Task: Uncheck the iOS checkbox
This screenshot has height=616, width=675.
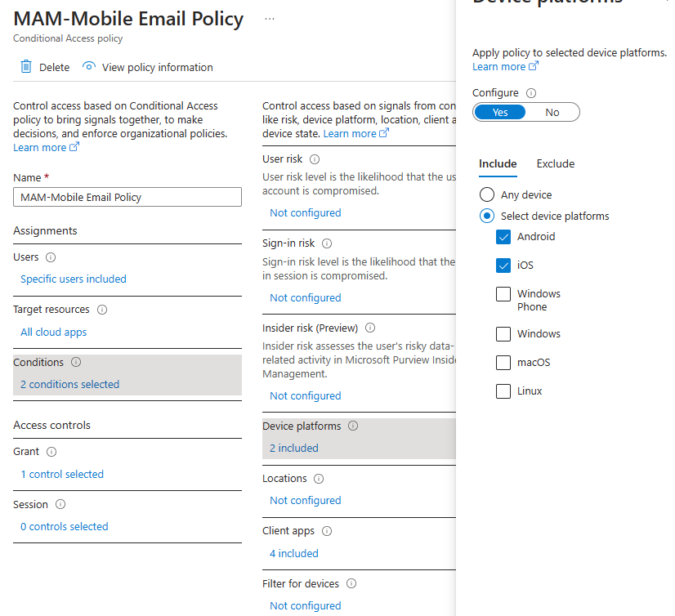Action: [x=503, y=266]
